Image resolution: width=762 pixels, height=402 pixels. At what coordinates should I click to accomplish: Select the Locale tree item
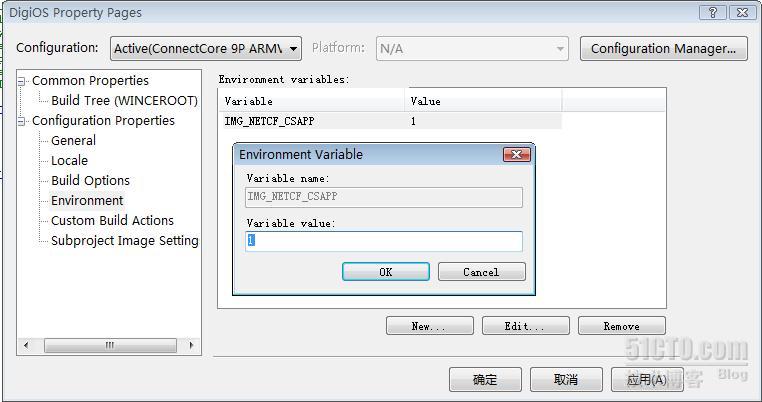pyautogui.click(x=69, y=160)
